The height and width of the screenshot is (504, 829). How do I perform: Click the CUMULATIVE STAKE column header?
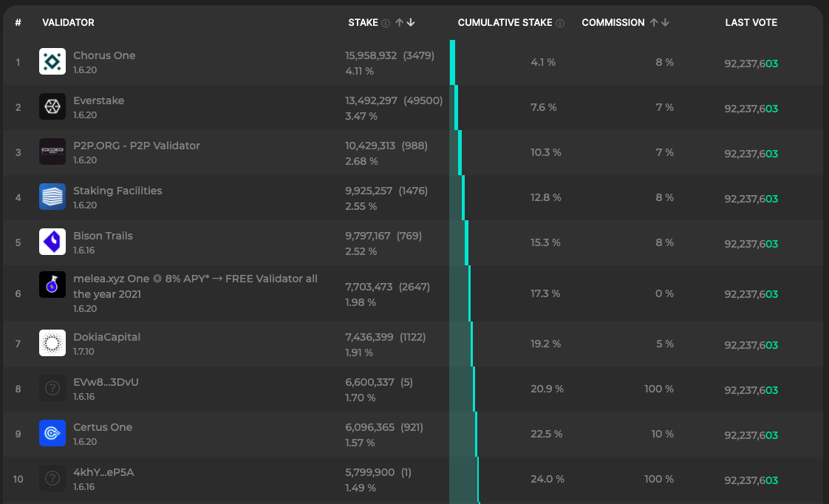point(505,23)
